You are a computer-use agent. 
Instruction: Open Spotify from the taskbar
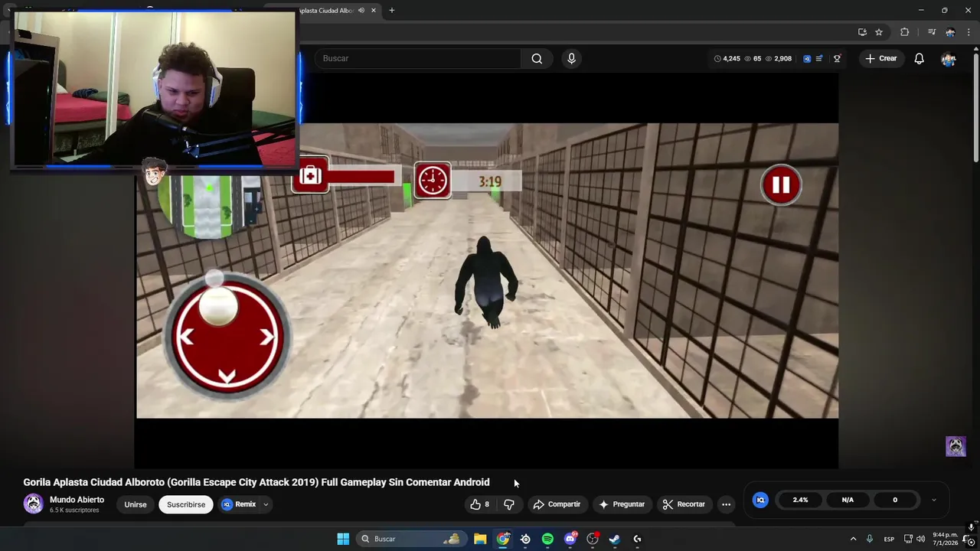[x=547, y=539]
